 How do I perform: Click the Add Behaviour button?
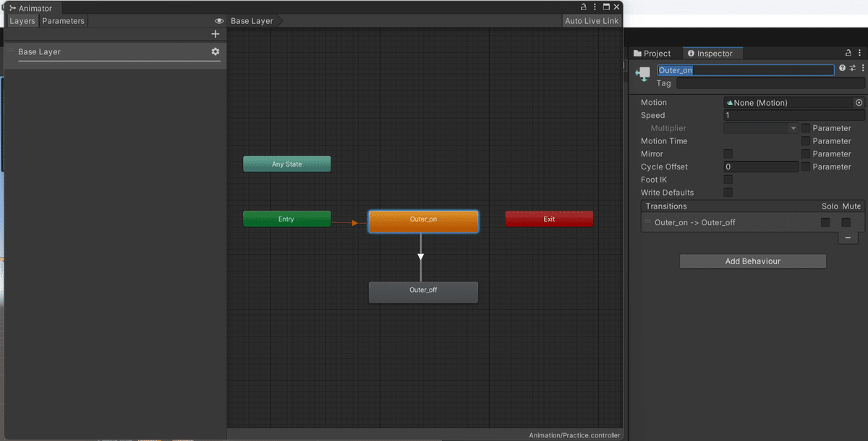[752, 261]
